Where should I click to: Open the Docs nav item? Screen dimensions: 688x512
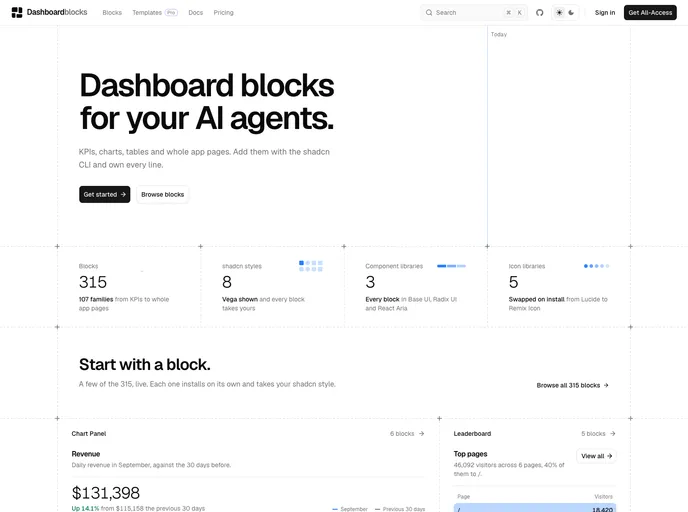pyautogui.click(x=196, y=13)
